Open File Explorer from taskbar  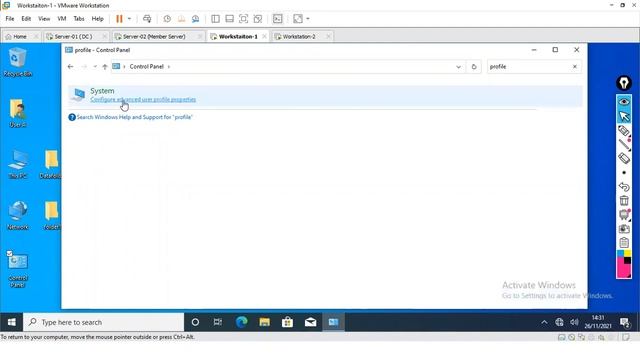tap(264, 322)
